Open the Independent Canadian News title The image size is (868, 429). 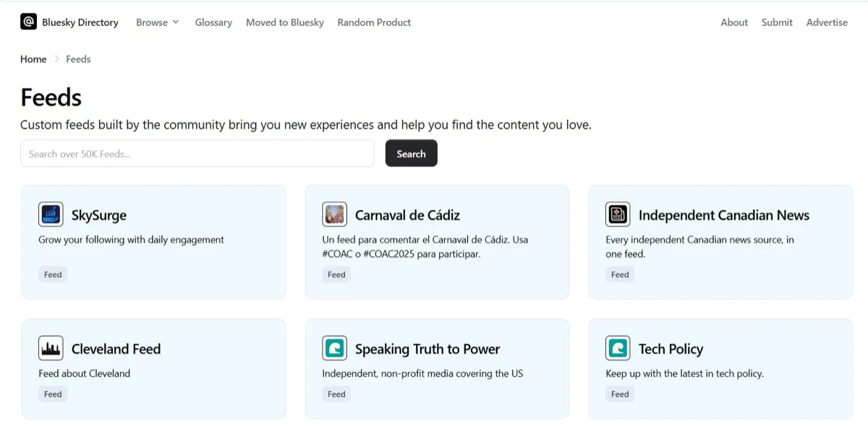pos(724,215)
